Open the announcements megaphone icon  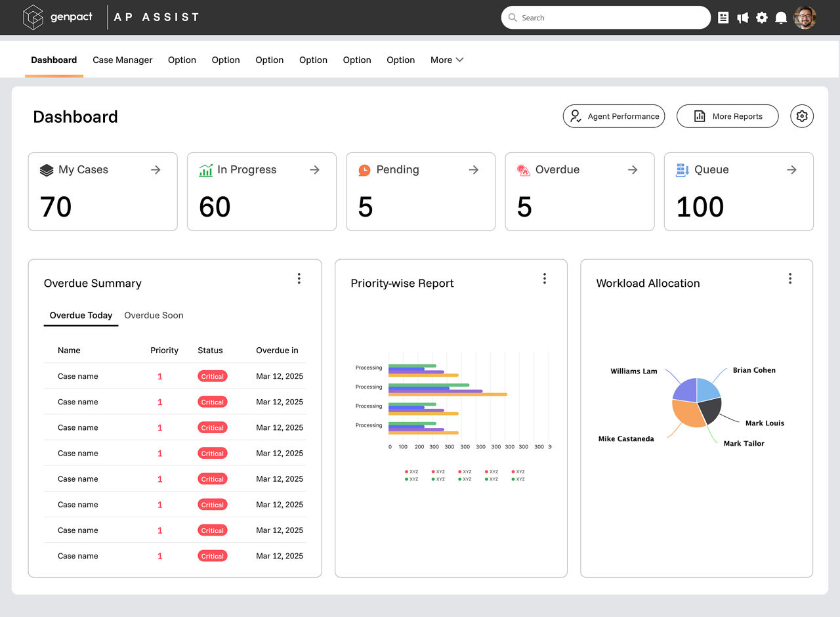742,18
